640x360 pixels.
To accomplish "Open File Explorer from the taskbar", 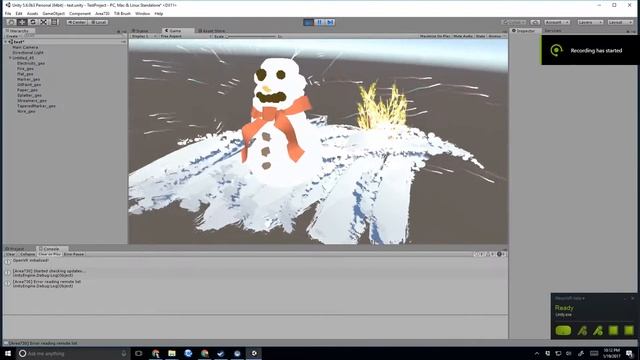I will point(172,353).
